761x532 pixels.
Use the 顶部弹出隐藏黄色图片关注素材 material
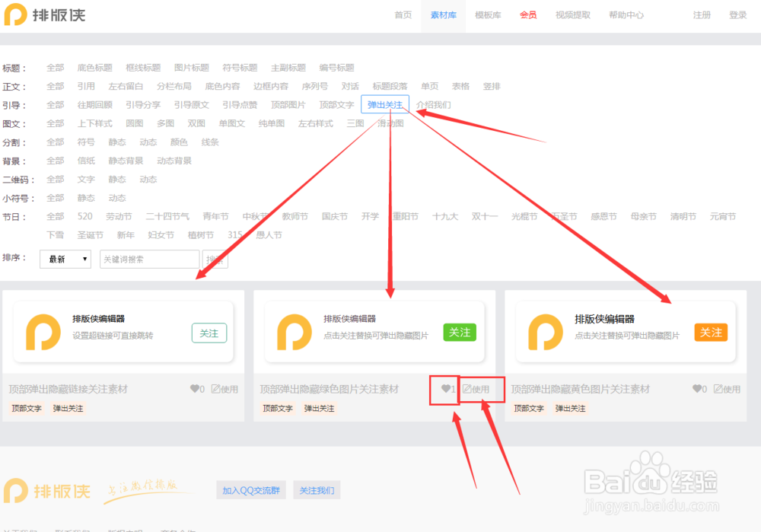pyautogui.click(x=727, y=389)
